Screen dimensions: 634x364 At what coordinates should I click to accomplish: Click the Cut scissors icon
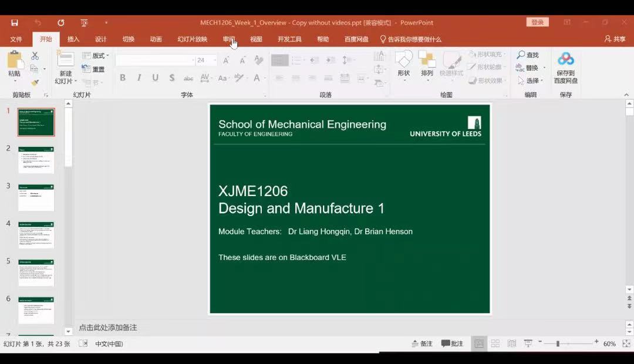[35, 56]
